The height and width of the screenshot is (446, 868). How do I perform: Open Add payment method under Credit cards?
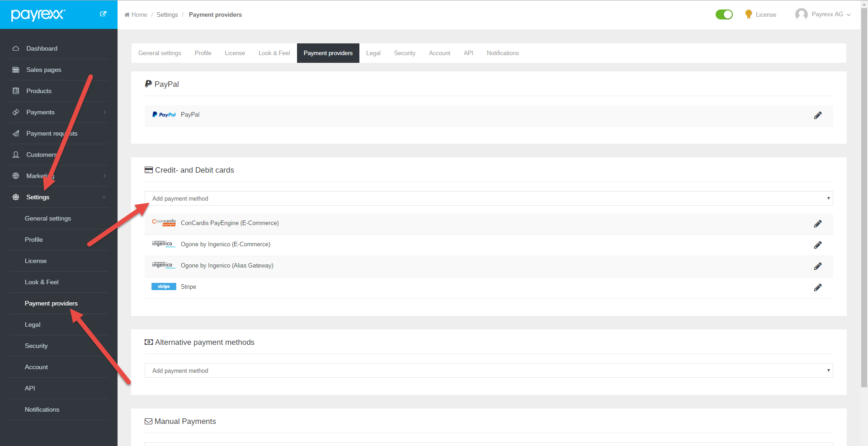point(489,198)
